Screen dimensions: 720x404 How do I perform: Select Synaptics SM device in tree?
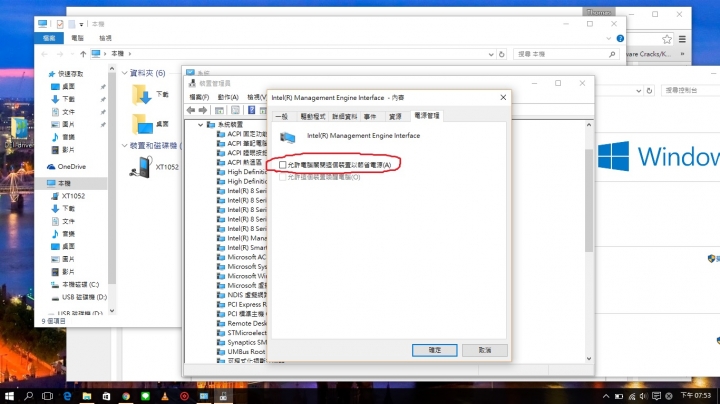click(x=247, y=342)
